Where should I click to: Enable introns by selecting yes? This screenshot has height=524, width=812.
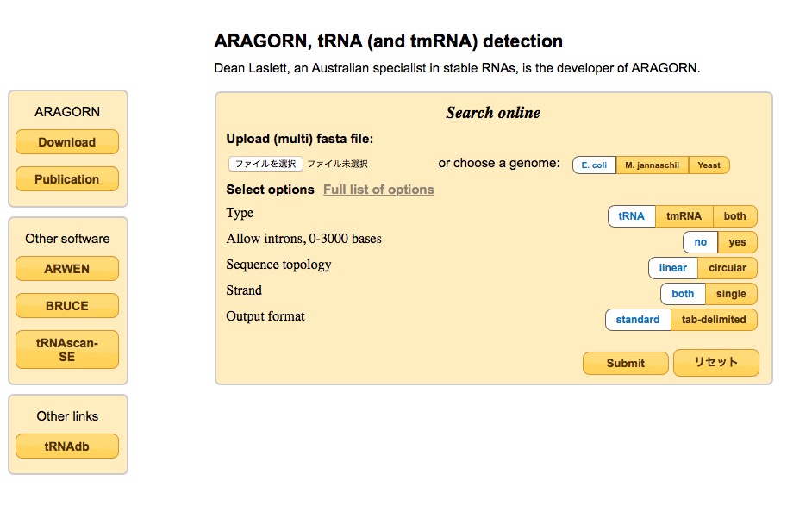click(738, 242)
